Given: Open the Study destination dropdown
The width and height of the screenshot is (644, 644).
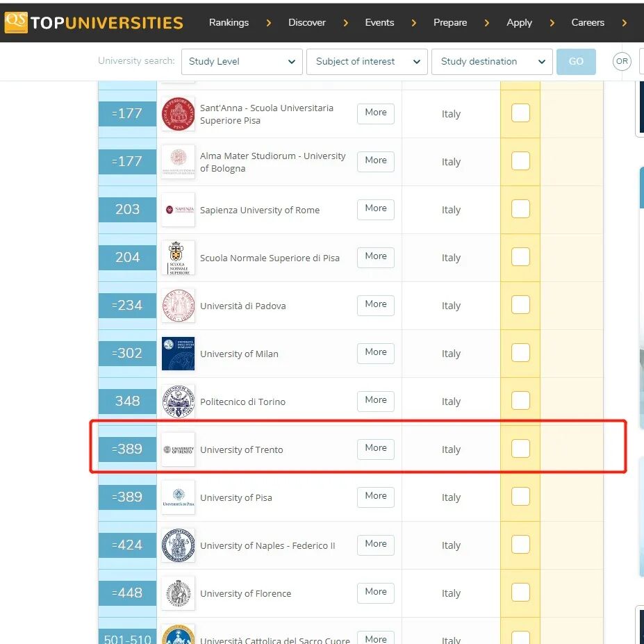Looking at the screenshot, I should [492, 62].
